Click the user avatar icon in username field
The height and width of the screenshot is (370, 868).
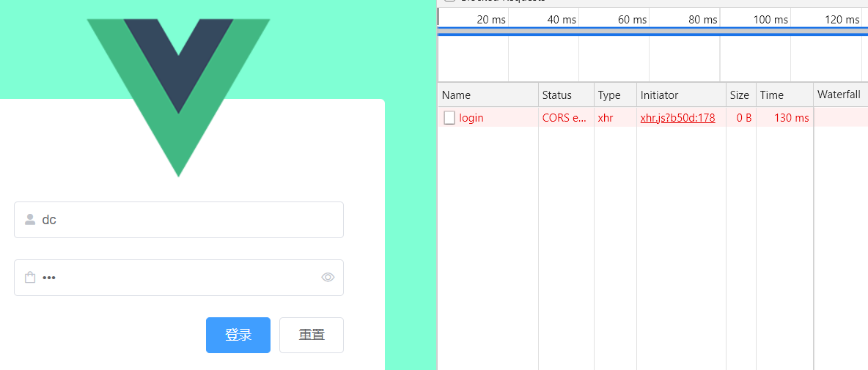[30, 220]
